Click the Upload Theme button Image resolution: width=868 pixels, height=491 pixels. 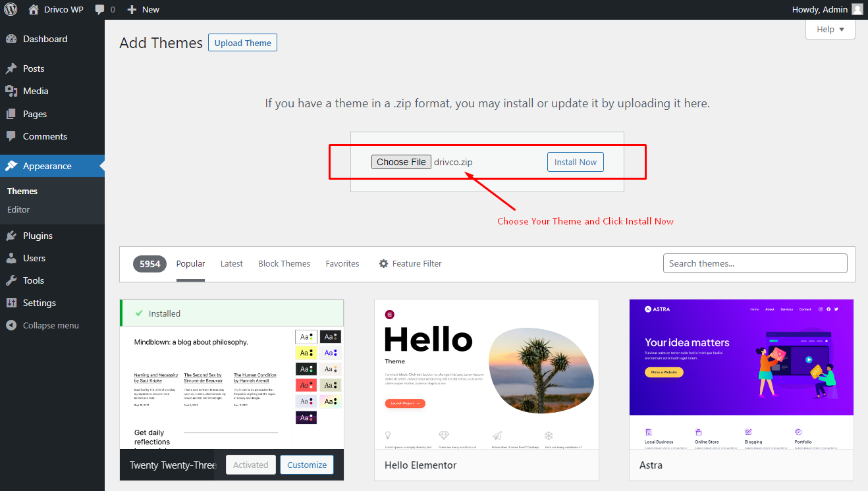(x=242, y=43)
